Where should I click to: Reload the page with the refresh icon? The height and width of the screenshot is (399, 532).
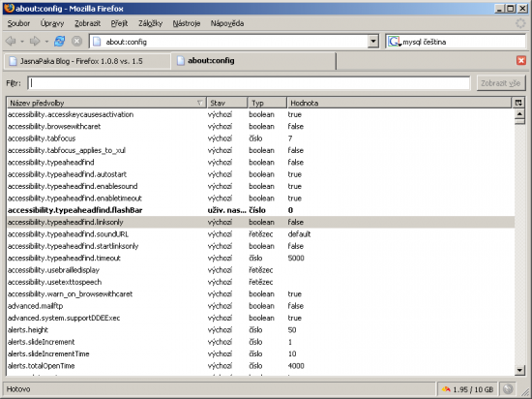tap(59, 42)
